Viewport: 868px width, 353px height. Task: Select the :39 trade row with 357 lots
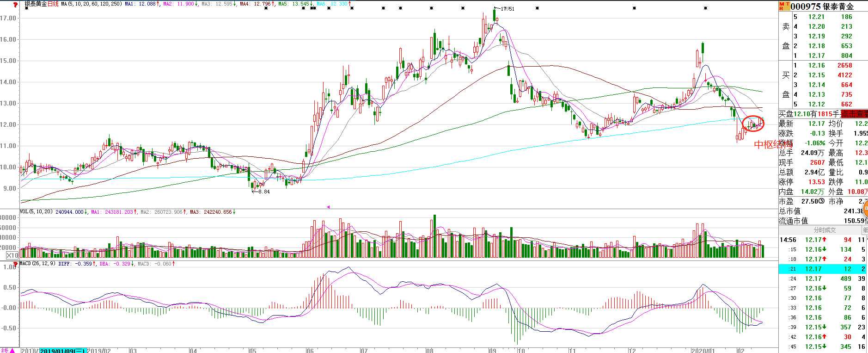click(823, 327)
